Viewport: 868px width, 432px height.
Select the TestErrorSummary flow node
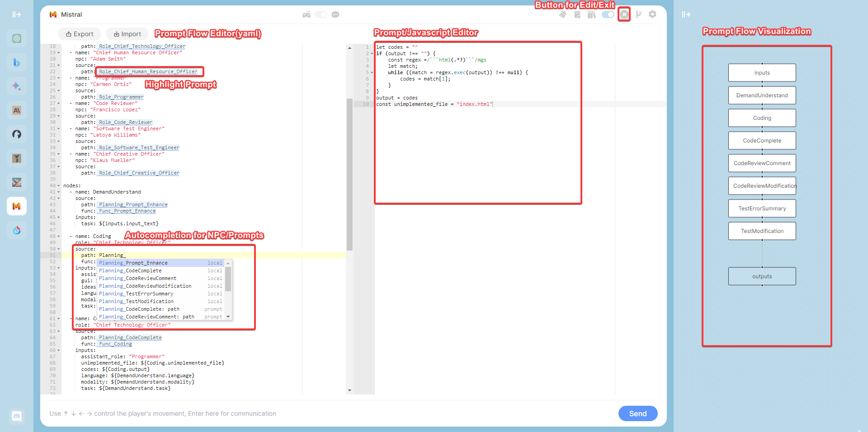tap(762, 209)
